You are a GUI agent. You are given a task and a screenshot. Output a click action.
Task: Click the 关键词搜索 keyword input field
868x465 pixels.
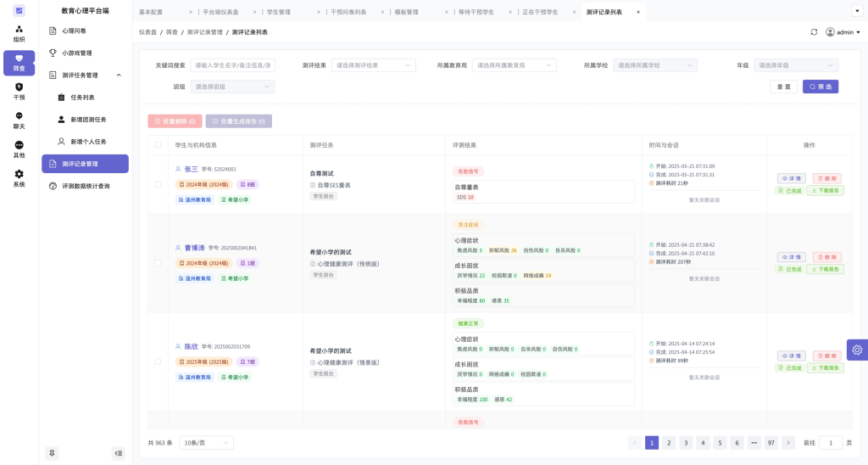233,65
